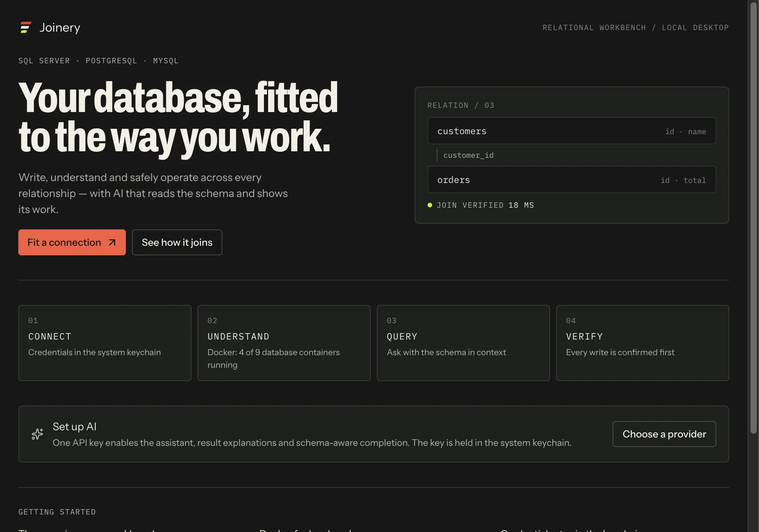Image resolution: width=759 pixels, height=532 pixels.
Task: Open the 03 QUERY card
Action: (x=463, y=343)
